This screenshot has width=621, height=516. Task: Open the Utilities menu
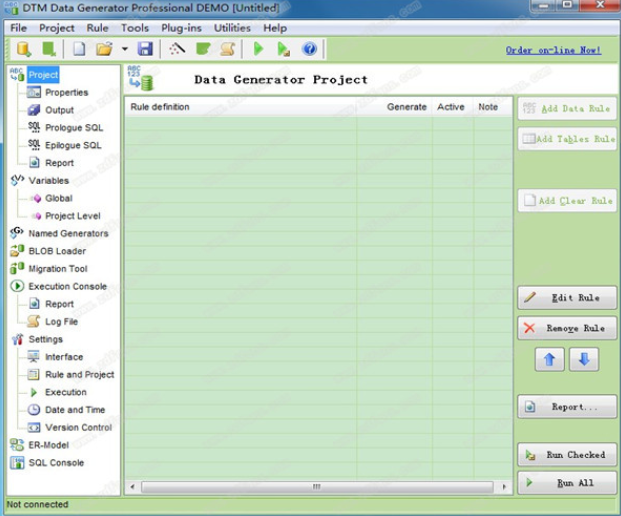pos(232,28)
